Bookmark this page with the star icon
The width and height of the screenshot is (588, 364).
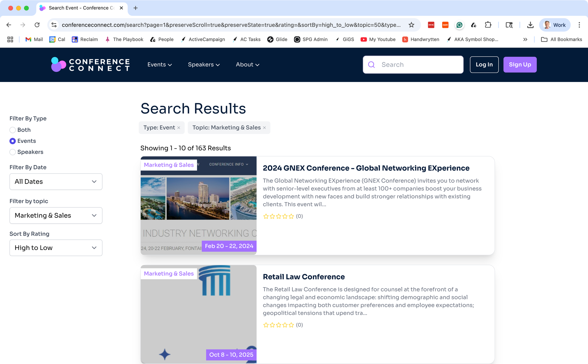(411, 25)
